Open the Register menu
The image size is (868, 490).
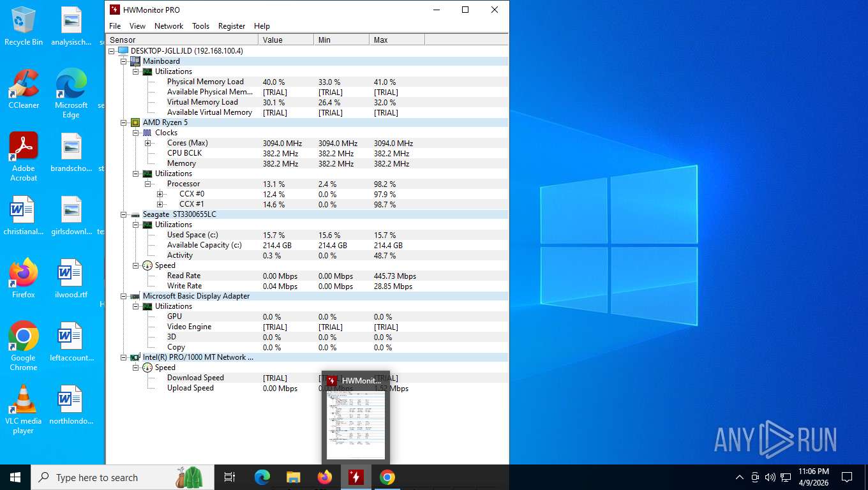[x=232, y=26]
